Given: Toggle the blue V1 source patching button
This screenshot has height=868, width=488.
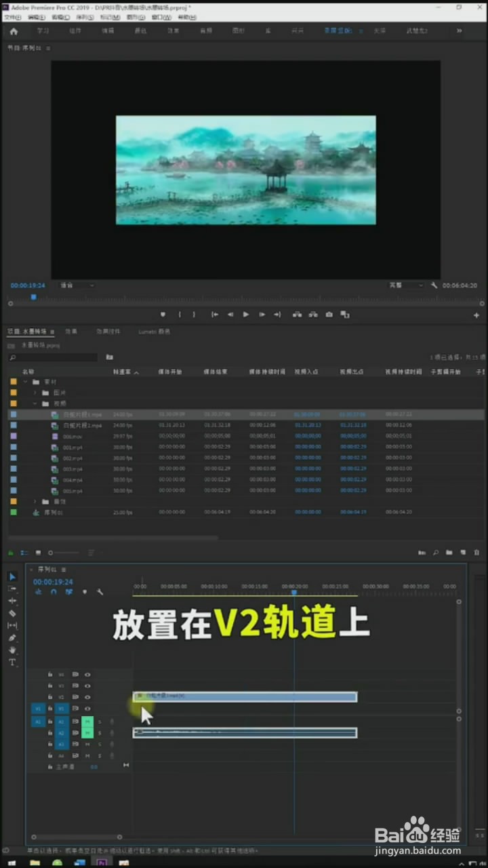Looking at the screenshot, I should (38, 708).
